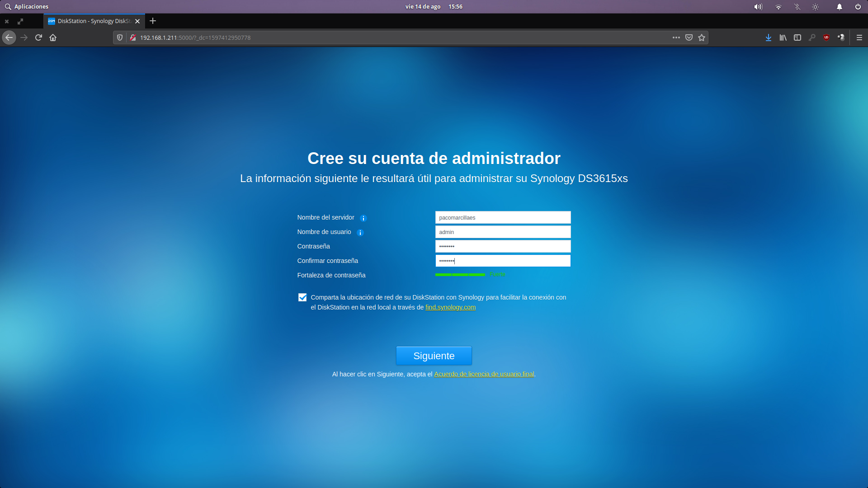Save page to Pocket
The height and width of the screenshot is (488, 868).
tap(689, 38)
